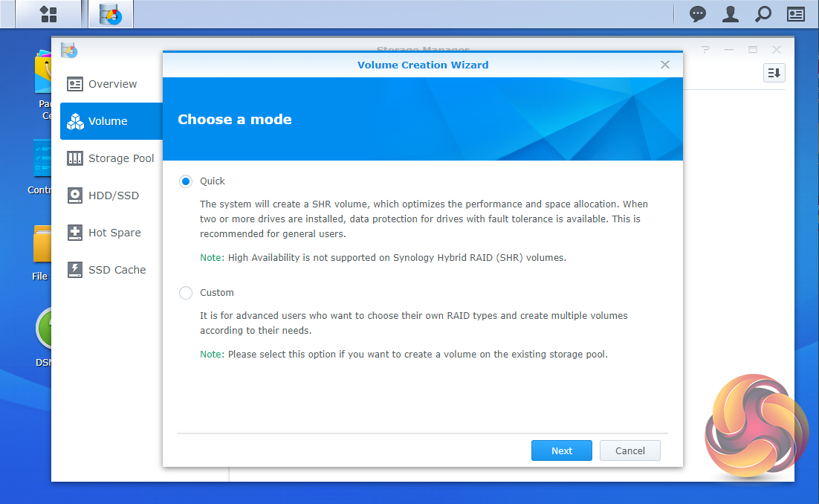Click the Storage Pool icon

click(75, 158)
